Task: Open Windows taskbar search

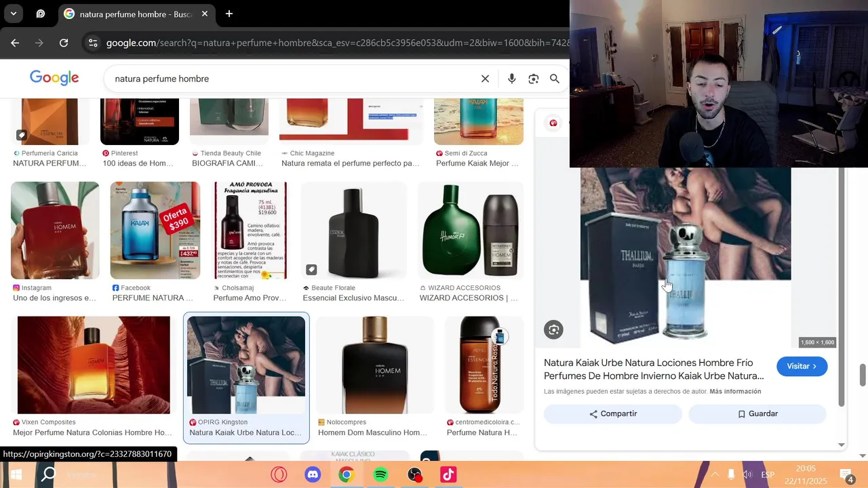Action: (48, 474)
